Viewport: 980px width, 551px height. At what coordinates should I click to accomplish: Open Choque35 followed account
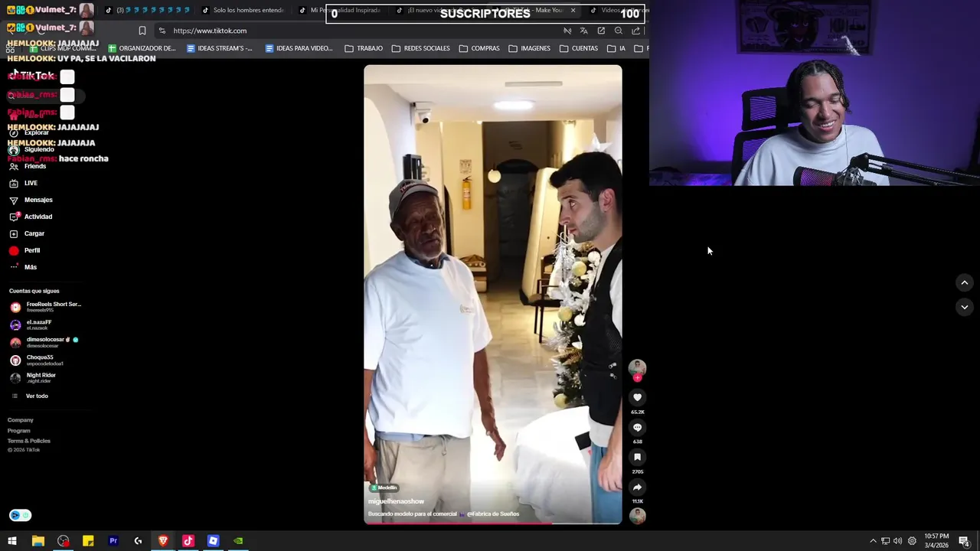[37, 360]
